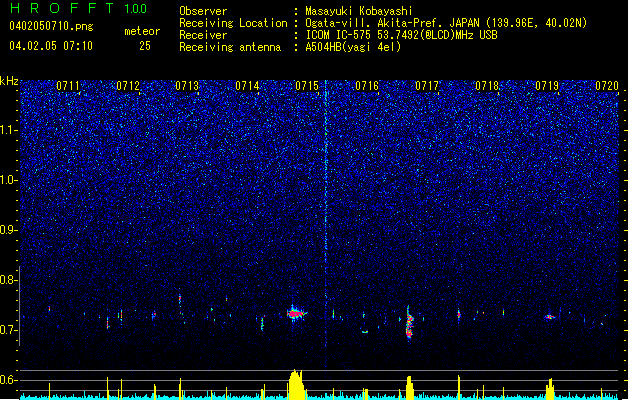The height and width of the screenshot is (400, 629).
Task: Click the 0713 time marker
Action: (187, 86)
